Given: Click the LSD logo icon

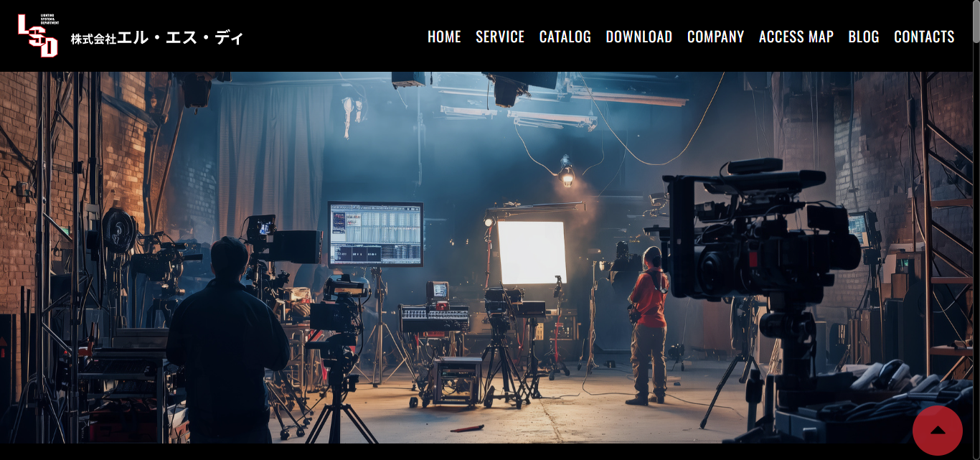Looking at the screenshot, I should [38, 35].
